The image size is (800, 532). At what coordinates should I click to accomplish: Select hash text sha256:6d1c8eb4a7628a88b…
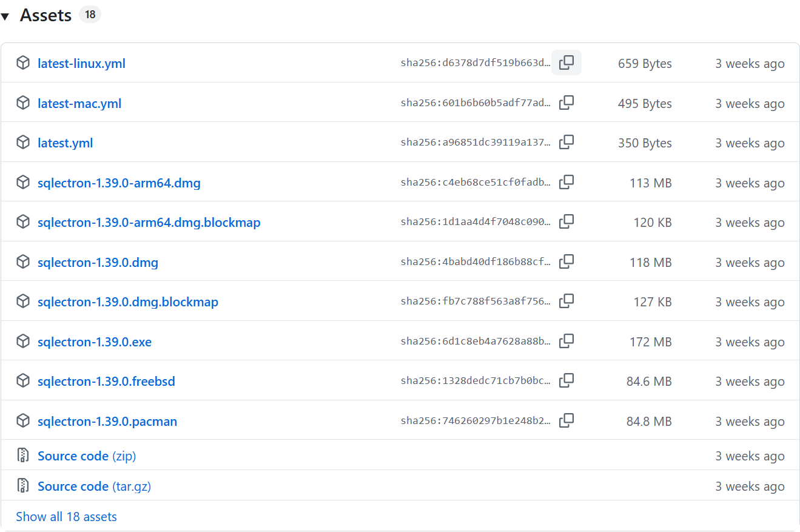476,342
